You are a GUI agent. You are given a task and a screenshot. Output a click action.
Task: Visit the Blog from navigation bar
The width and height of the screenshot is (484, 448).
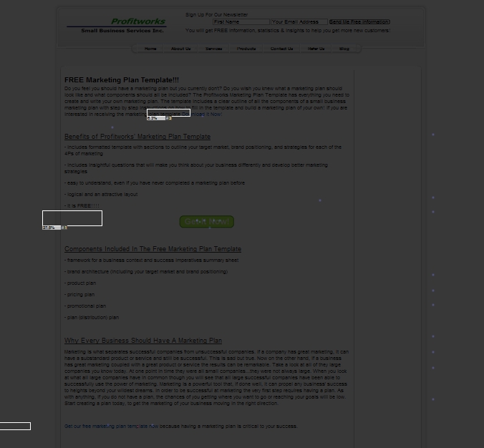pos(344,49)
